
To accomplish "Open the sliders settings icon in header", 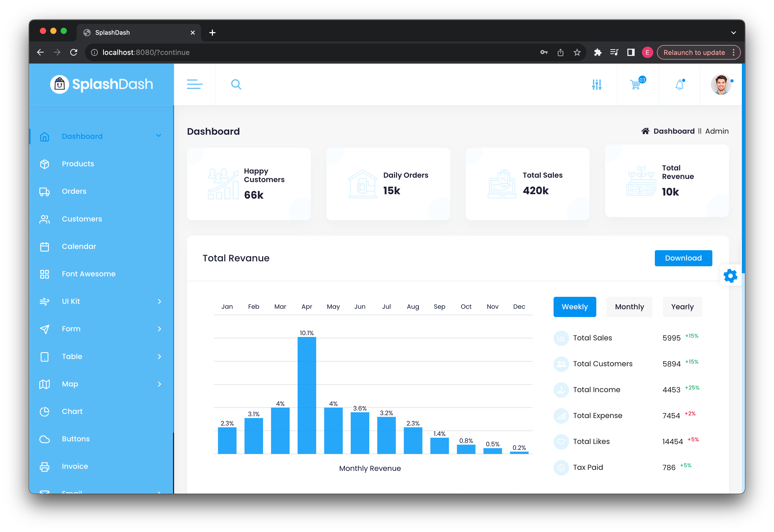I will point(596,85).
